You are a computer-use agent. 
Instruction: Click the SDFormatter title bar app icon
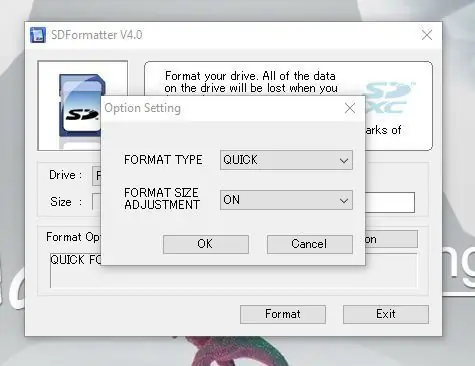37,35
